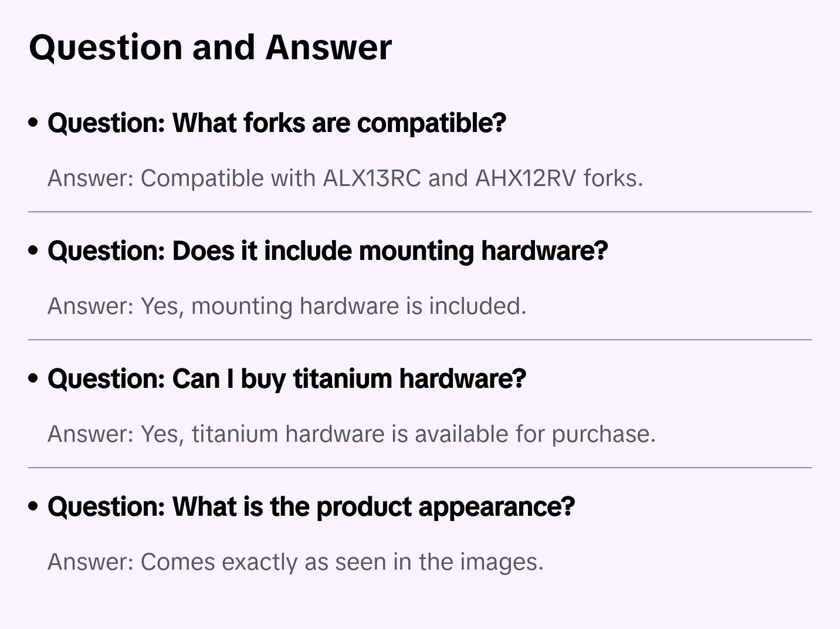Click the bullet before the appearance question
Image resolution: width=840 pixels, height=629 pixels.
33,506
